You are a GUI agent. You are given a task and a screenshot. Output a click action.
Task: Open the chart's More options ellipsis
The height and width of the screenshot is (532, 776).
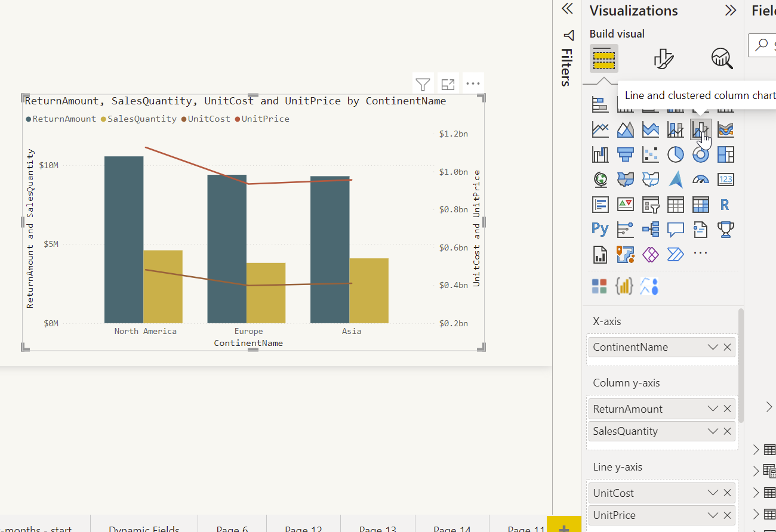473,84
